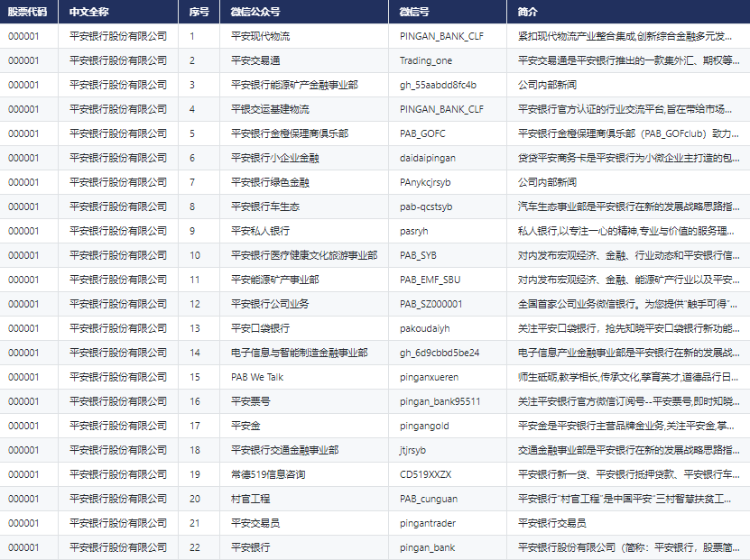Click the PINGAN_BANK_CLF ID in row 4
750x560 pixels.
tap(441, 109)
